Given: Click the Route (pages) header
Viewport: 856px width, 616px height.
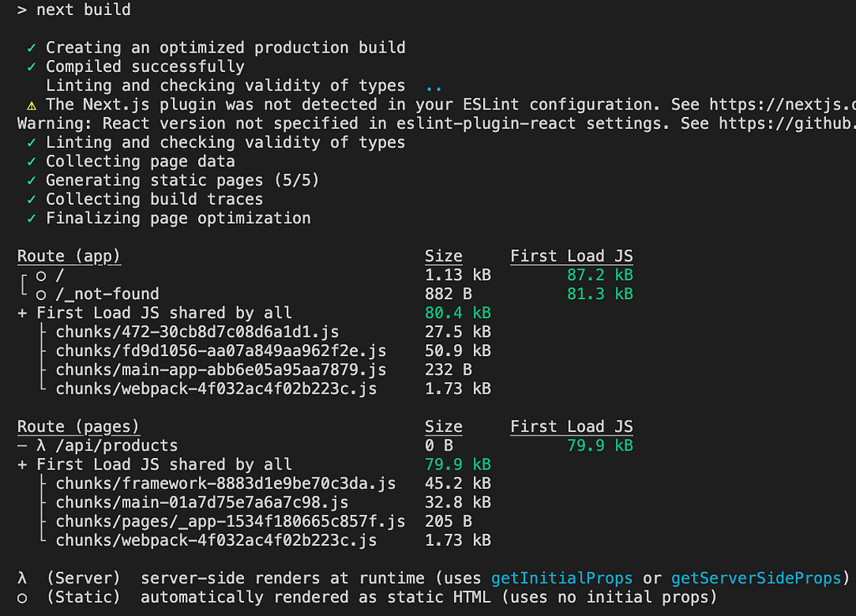Looking at the screenshot, I should click(x=78, y=426).
